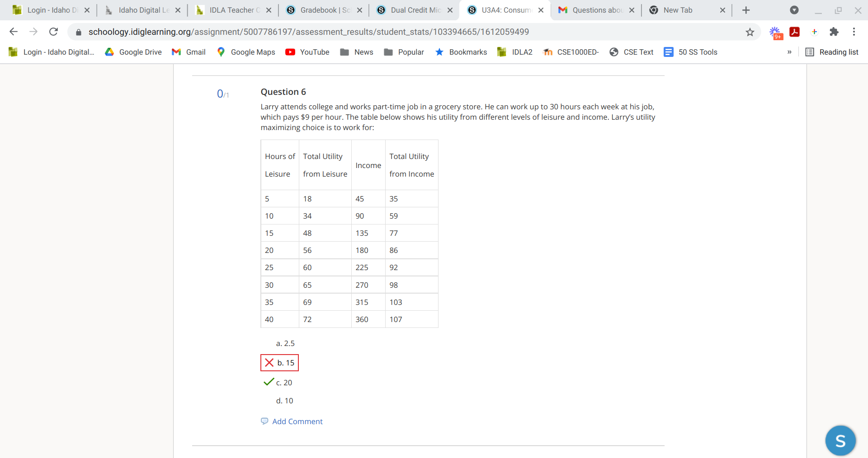Switch to the Dual Credit tab
Screen dimensions: 868x458
[x=414, y=9]
